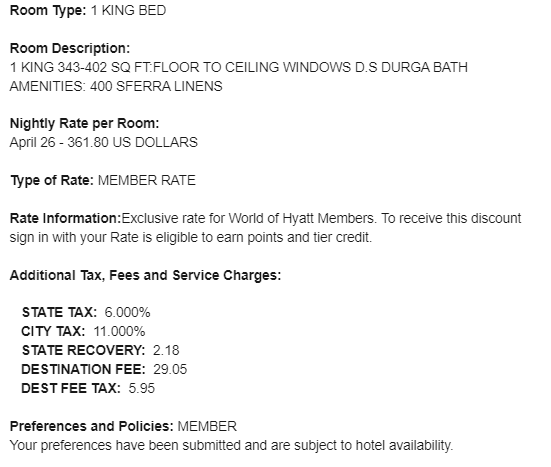Click the floor to ceiling windows description line
The width and height of the screenshot is (551, 467).
click(239, 67)
